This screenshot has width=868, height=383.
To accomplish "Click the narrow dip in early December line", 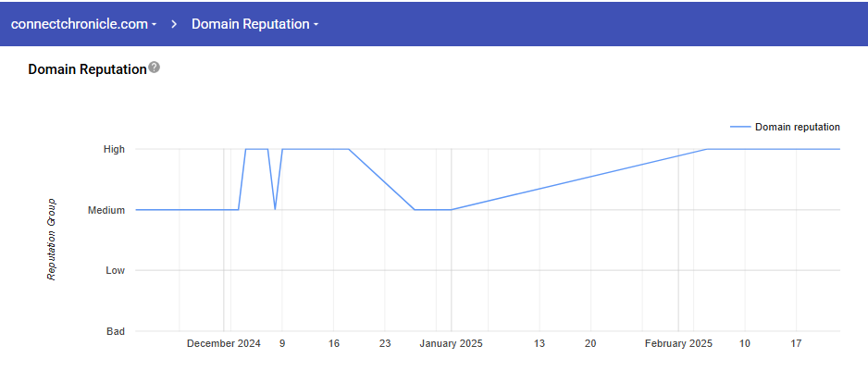I will (275, 208).
